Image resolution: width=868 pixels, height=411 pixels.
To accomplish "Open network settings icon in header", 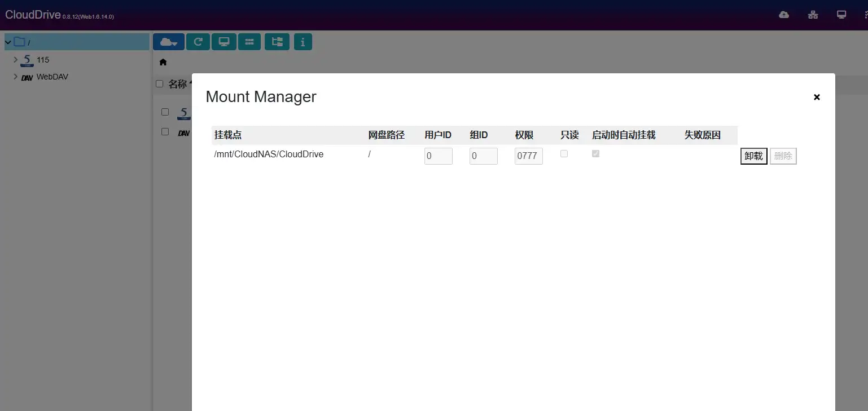I will (x=813, y=15).
